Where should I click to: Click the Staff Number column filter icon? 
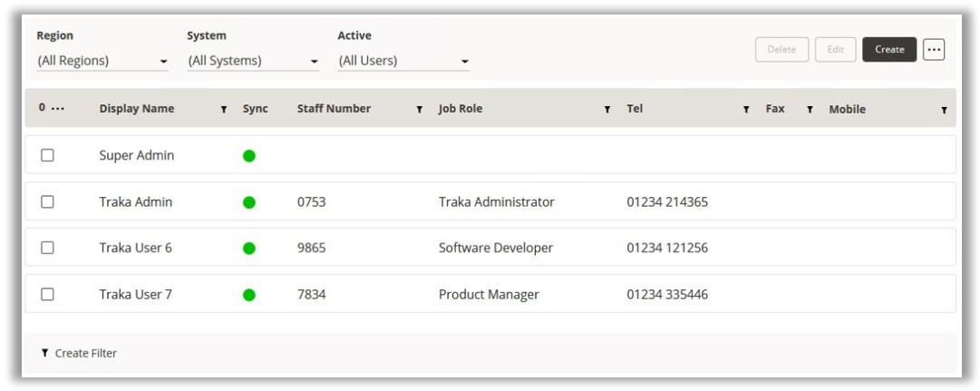click(420, 110)
